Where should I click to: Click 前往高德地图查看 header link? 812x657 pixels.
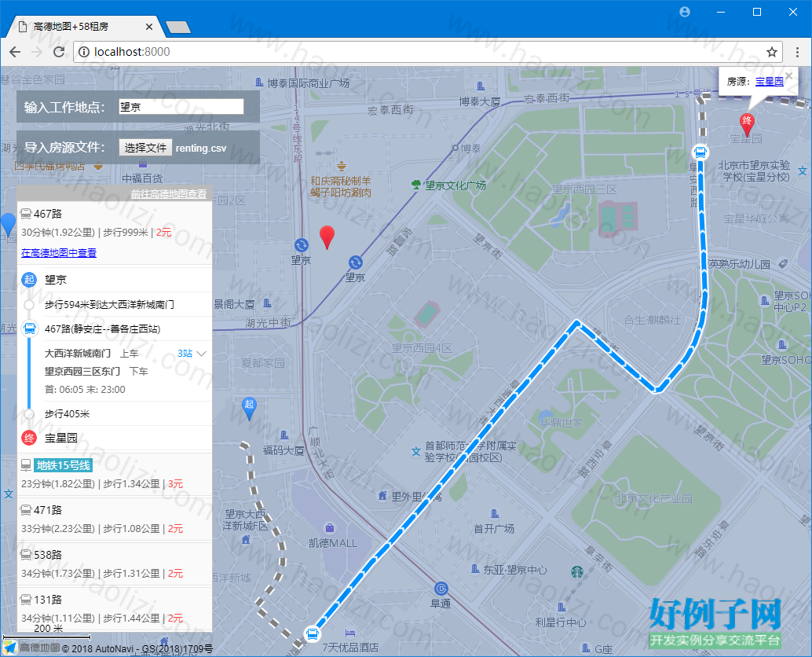169,194
